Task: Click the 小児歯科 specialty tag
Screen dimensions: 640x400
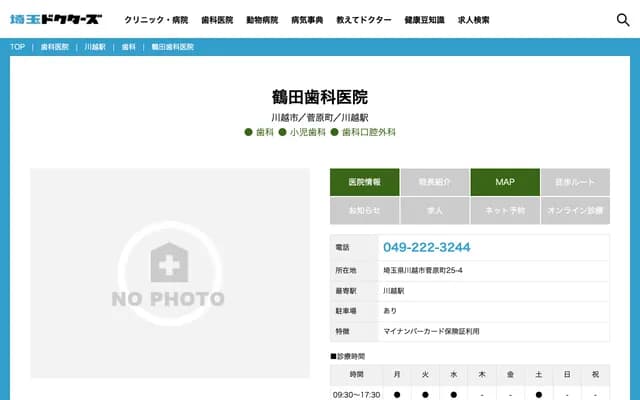Action: pyautogui.click(x=302, y=132)
